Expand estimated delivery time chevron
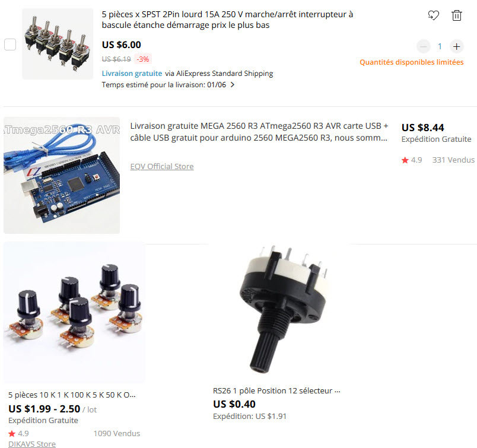The width and height of the screenshot is (477, 448). (233, 85)
